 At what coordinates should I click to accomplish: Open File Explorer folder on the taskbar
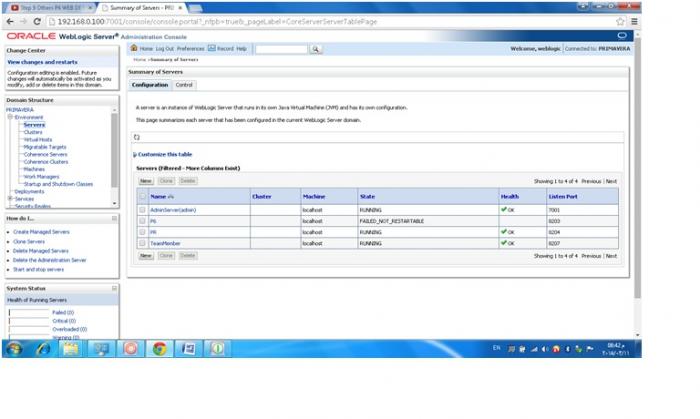click(x=71, y=348)
